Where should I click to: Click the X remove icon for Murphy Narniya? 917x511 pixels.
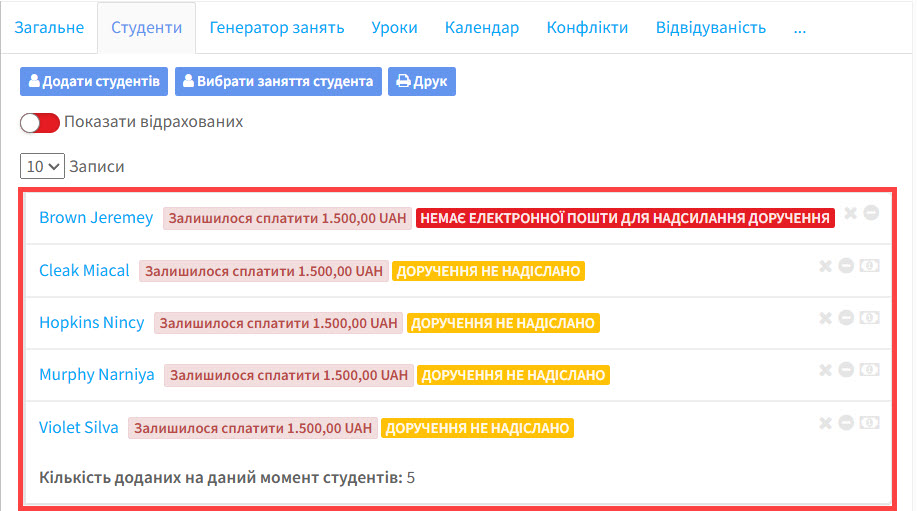(x=825, y=370)
